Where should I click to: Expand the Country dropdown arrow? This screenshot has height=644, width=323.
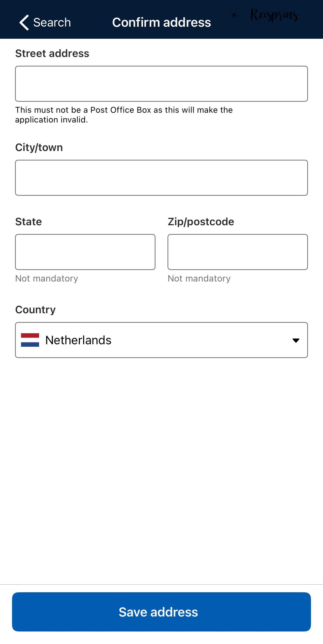click(296, 340)
